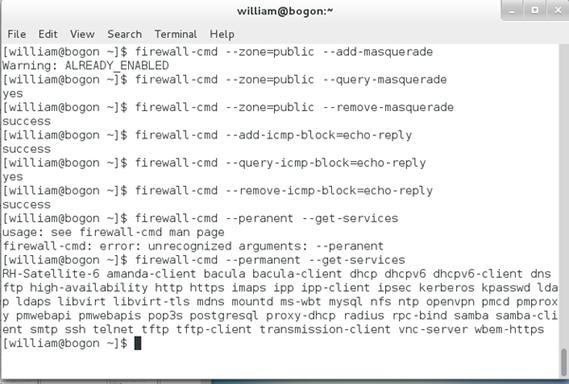The height and width of the screenshot is (384, 569).
Task: Click the '--query-masquerade' command text
Action: [x=385, y=79]
